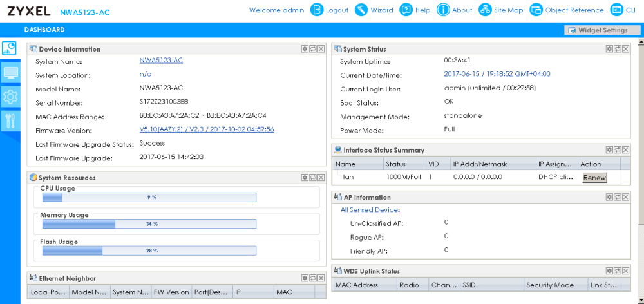Close the Ethernet Neighbor widget
This screenshot has width=644, height=304.
coord(321,278)
